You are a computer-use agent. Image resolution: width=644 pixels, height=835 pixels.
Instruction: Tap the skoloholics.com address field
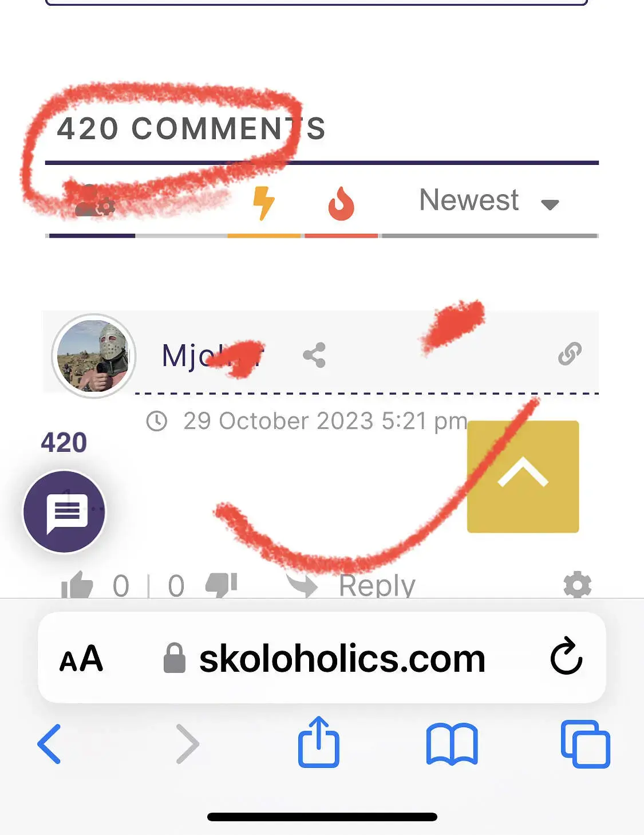322,657
